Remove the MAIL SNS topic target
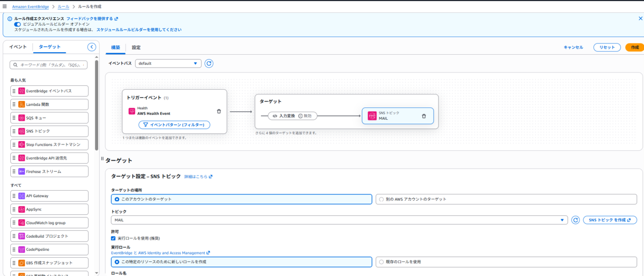The height and width of the screenshot is (276, 644). [423, 116]
